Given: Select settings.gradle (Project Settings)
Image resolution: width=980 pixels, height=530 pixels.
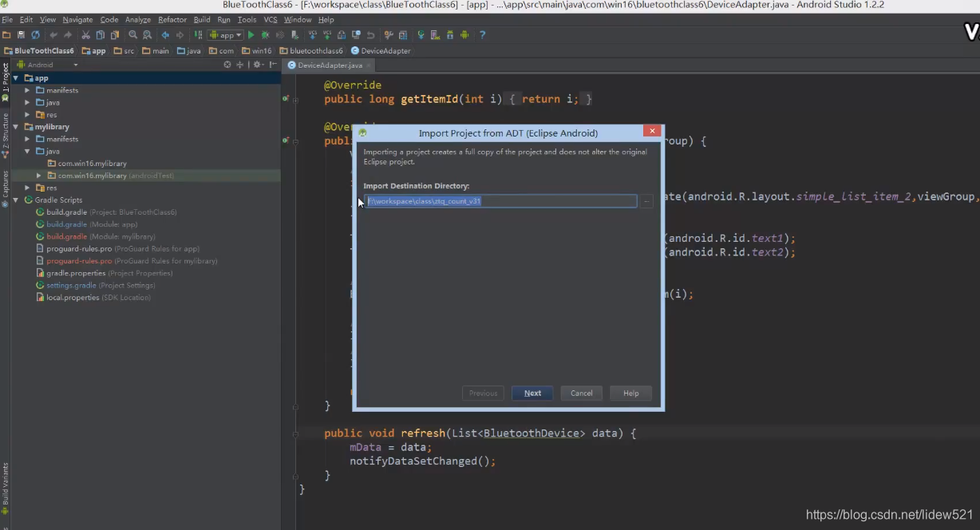Looking at the screenshot, I should [95, 285].
